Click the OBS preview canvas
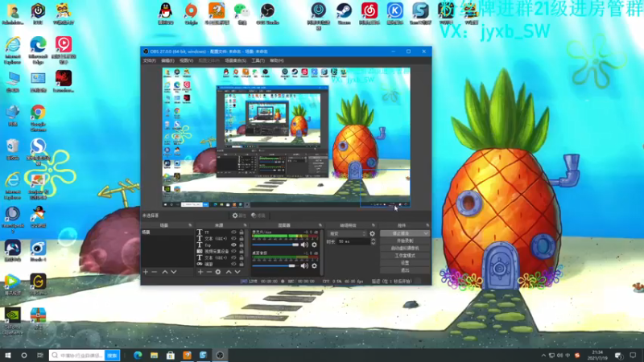644x362 pixels. tap(287, 138)
